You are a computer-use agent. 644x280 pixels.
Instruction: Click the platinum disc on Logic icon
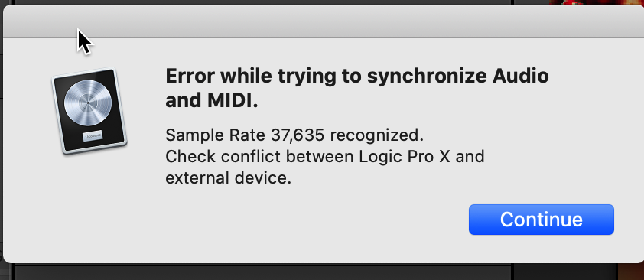[88, 103]
